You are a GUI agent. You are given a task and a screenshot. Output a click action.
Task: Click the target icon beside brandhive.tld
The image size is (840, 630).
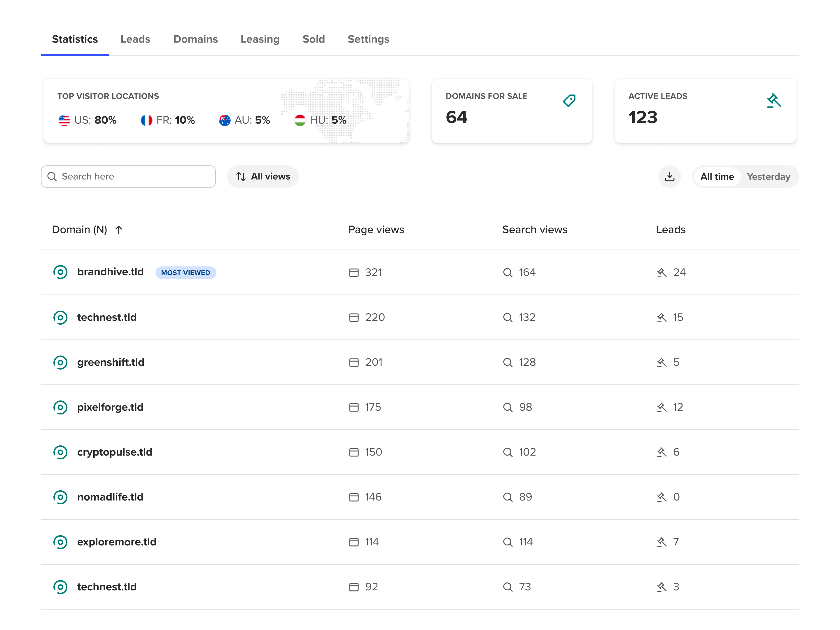[x=60, y=272]
